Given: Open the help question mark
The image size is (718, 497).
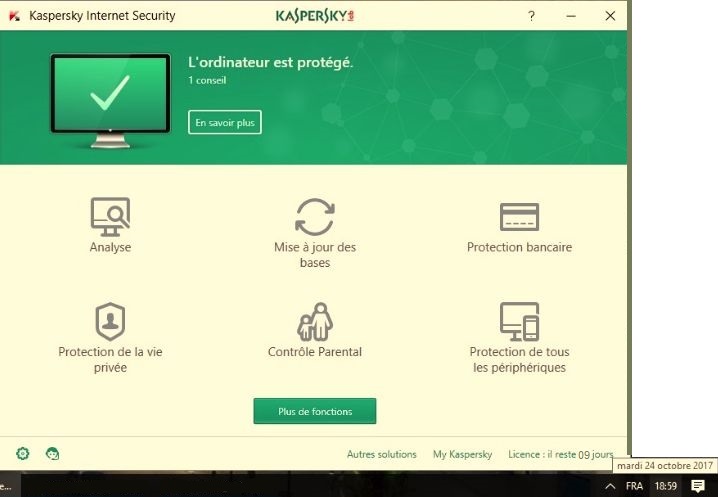Looking at the screenshot, I should click(531, 16).
